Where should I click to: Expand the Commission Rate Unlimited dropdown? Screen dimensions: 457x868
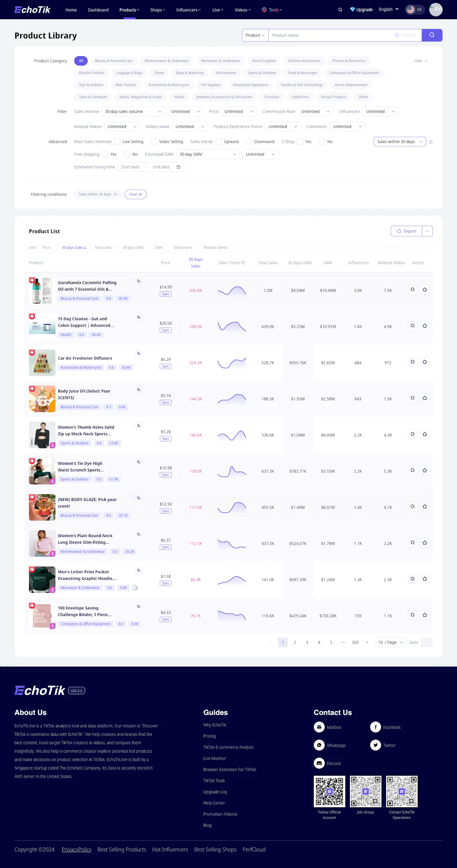click(315, 112)
